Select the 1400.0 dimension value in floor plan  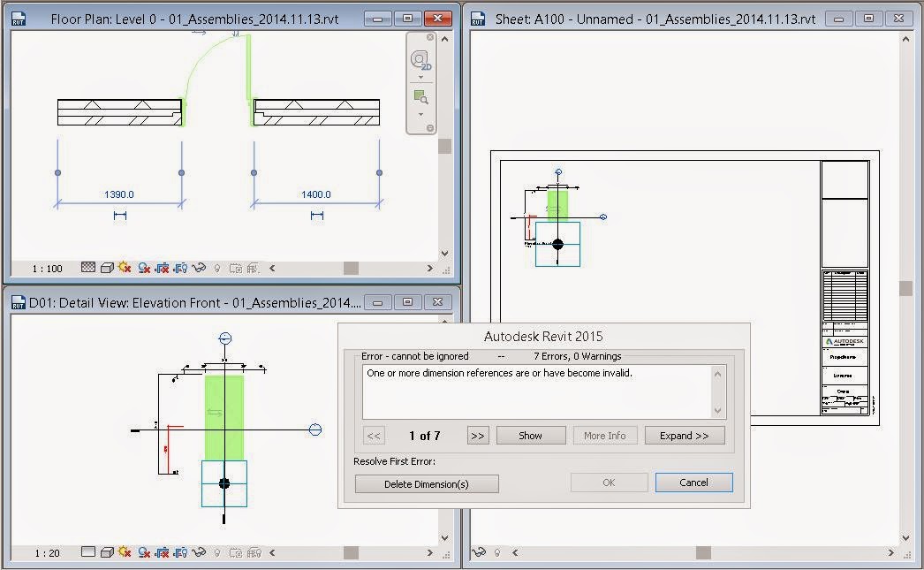point(316,194)
